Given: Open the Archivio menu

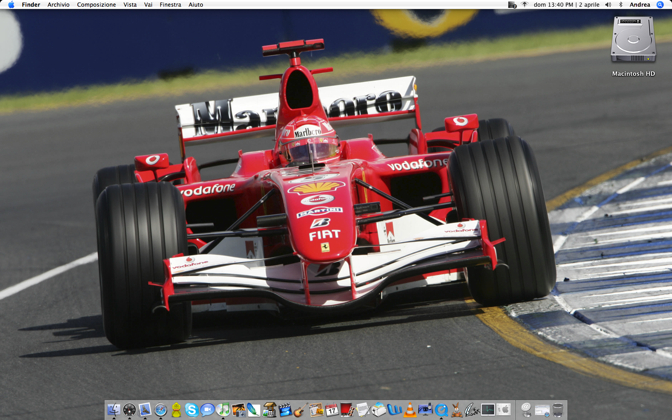Looking at the screenshot, I should [x=58, y=4].
